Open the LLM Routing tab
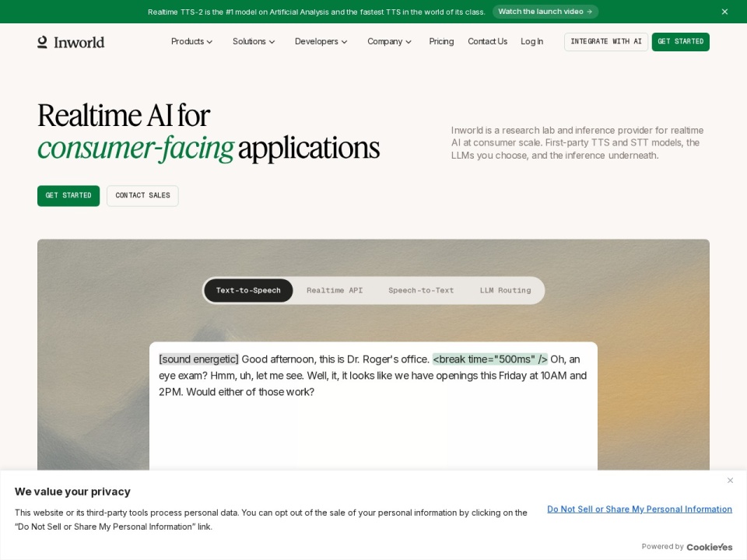 [x=505, y=290]
